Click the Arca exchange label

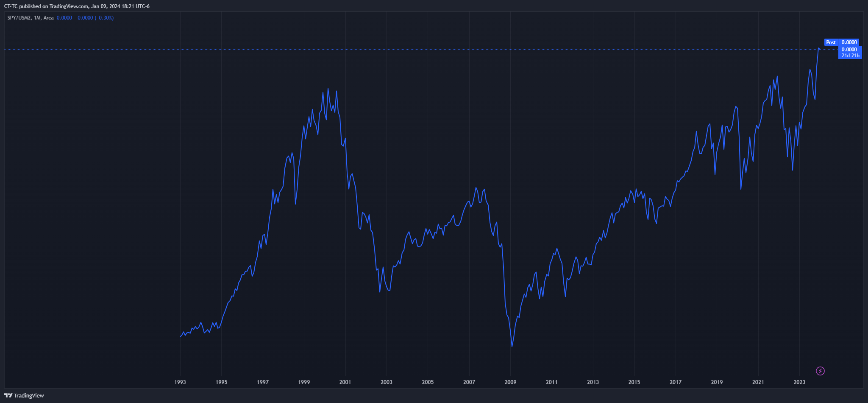(49, 18)
